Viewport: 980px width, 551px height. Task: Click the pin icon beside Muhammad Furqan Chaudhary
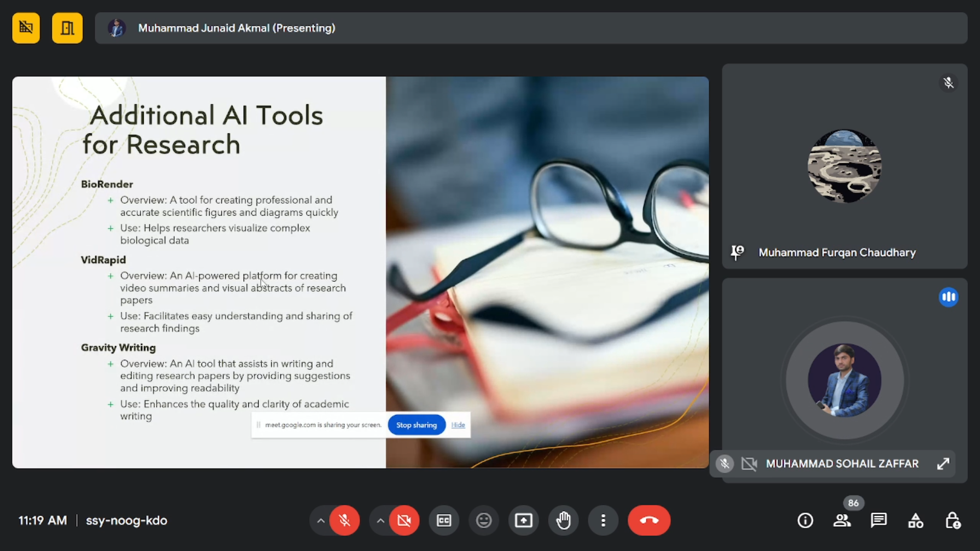[738, 252]
